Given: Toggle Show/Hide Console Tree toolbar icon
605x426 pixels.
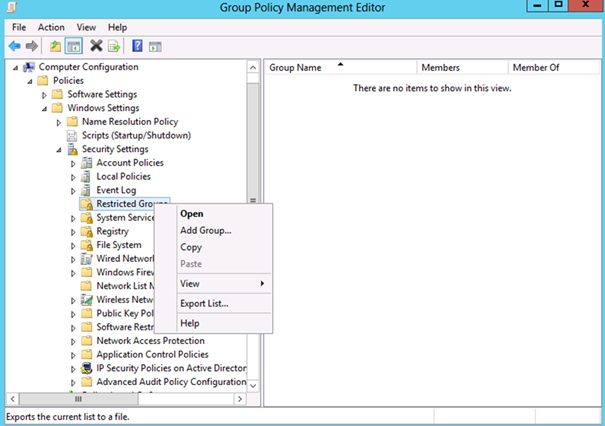Looking at the screenshot, I should tap(74, 46).
